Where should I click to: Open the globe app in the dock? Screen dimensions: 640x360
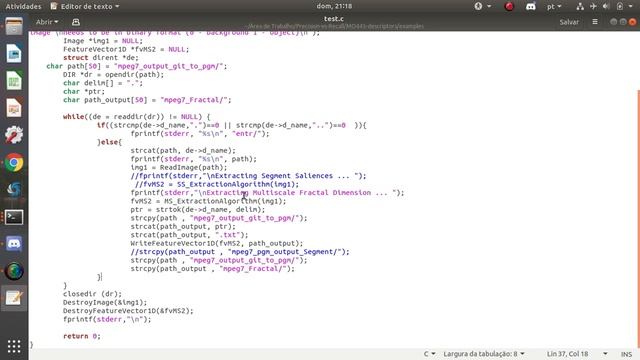point(14,271)
